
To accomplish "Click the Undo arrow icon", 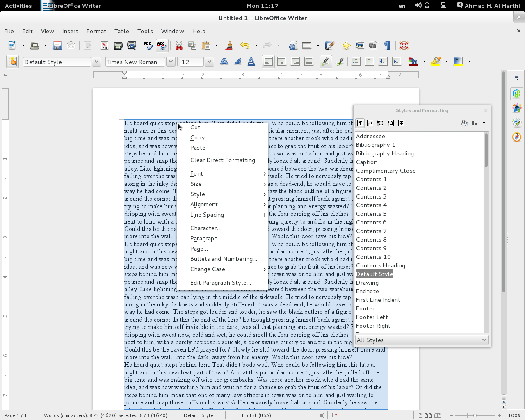I will pos(245,46).
